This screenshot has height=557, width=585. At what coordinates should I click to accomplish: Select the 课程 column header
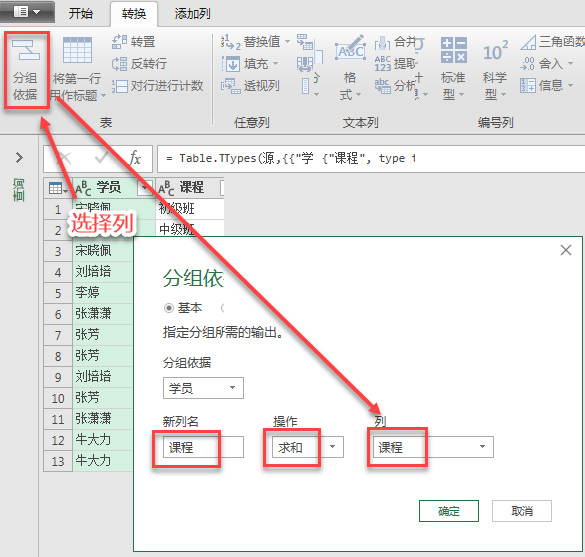(x=189, y=188)
